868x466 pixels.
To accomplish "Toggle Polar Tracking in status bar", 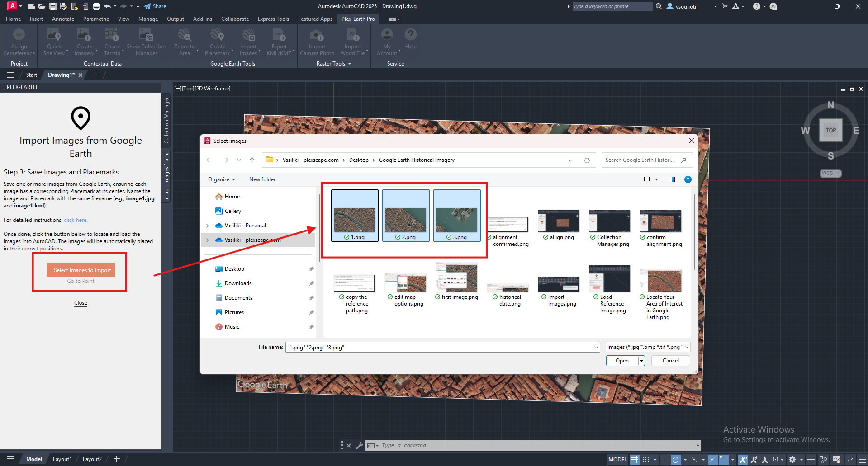I will [x=676, y=460].
